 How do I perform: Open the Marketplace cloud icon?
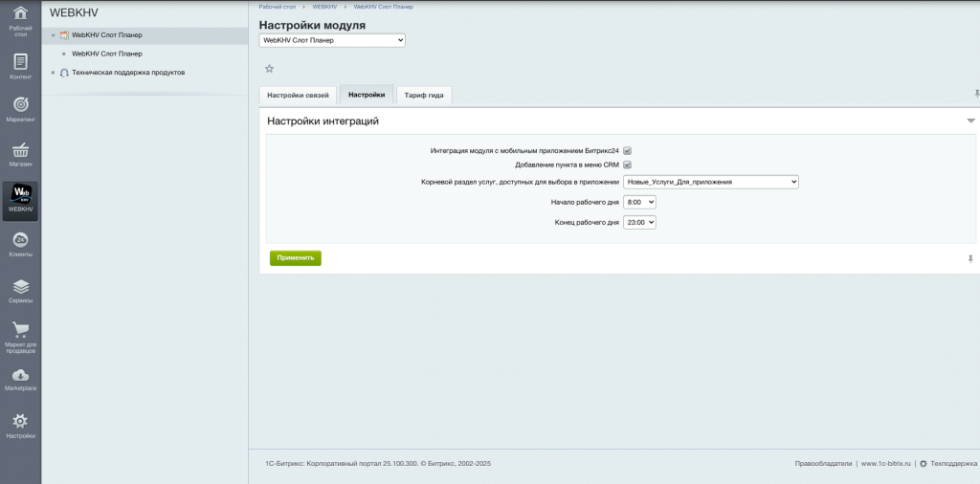pos(20,376)
